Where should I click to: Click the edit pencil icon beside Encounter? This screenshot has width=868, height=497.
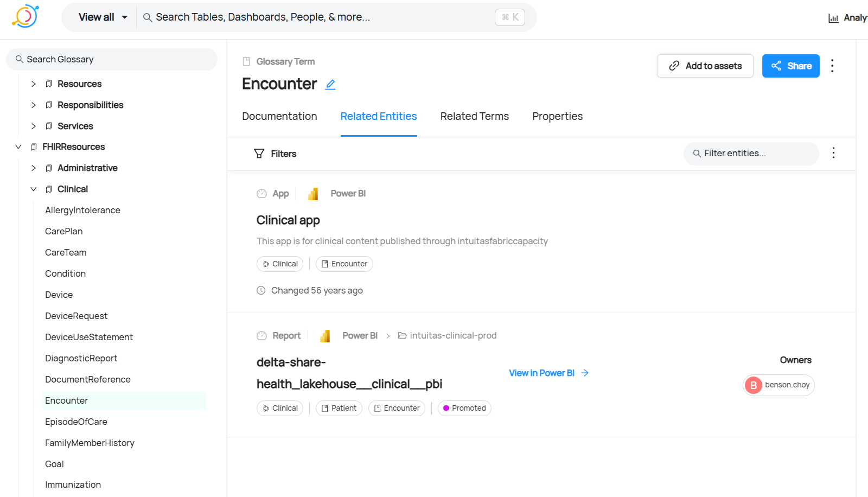(330, 85)
